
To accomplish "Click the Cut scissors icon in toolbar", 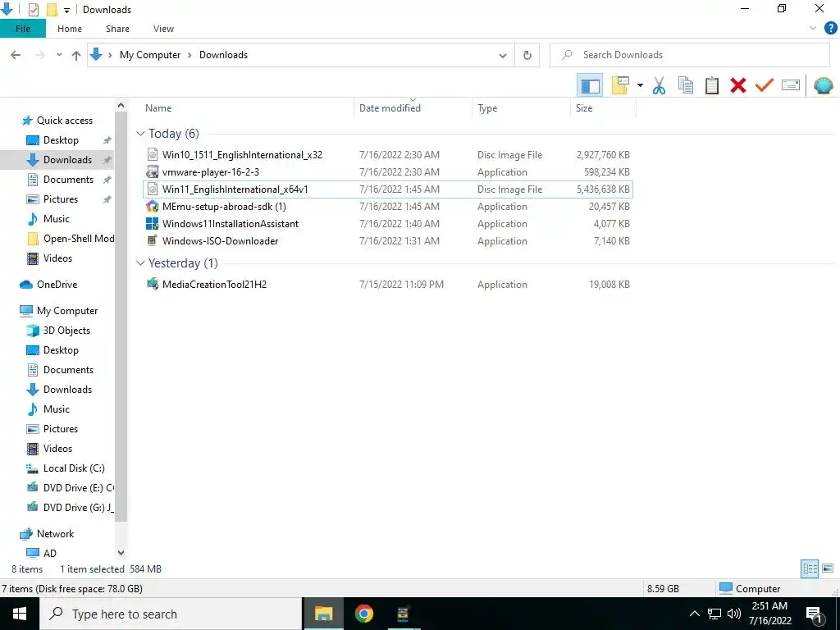I will [x=659, y=85].
